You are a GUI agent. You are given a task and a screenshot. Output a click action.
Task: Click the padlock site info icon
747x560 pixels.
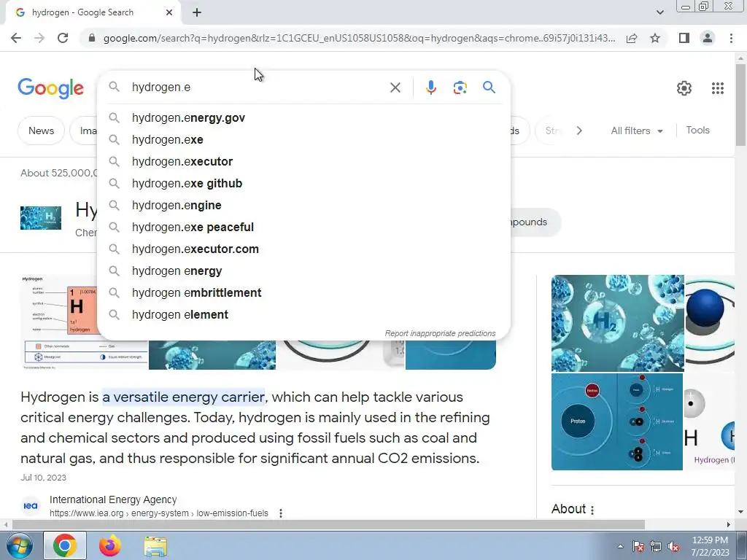pos(92,38)
